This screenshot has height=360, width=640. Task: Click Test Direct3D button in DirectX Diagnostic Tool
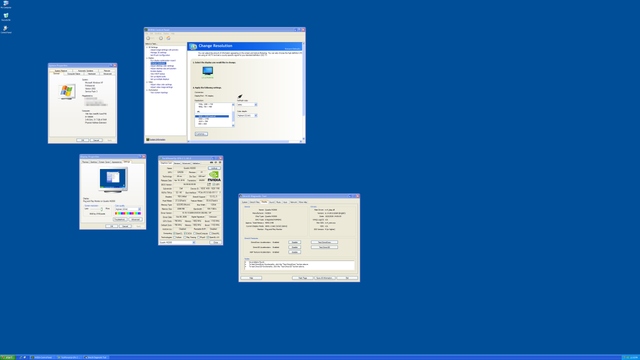[x=324, y=247]
